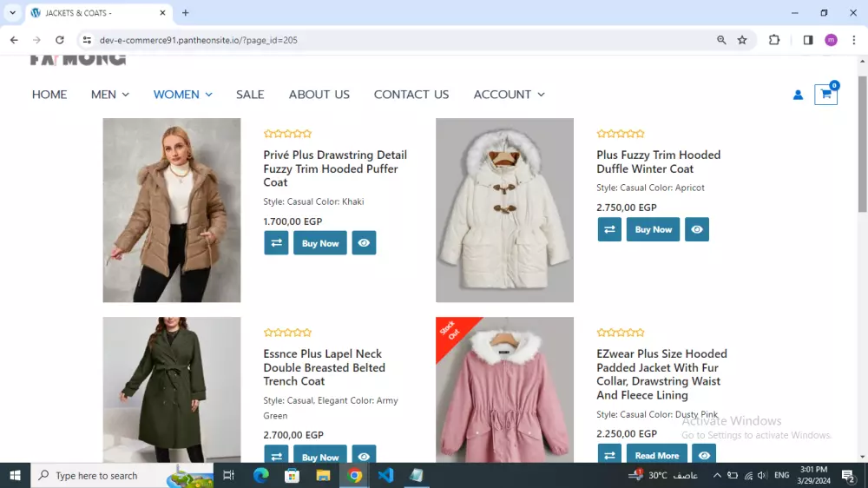Screen dimensions: 868x488
Task: Open notification center on taskbar
Action: pos(848,475)
